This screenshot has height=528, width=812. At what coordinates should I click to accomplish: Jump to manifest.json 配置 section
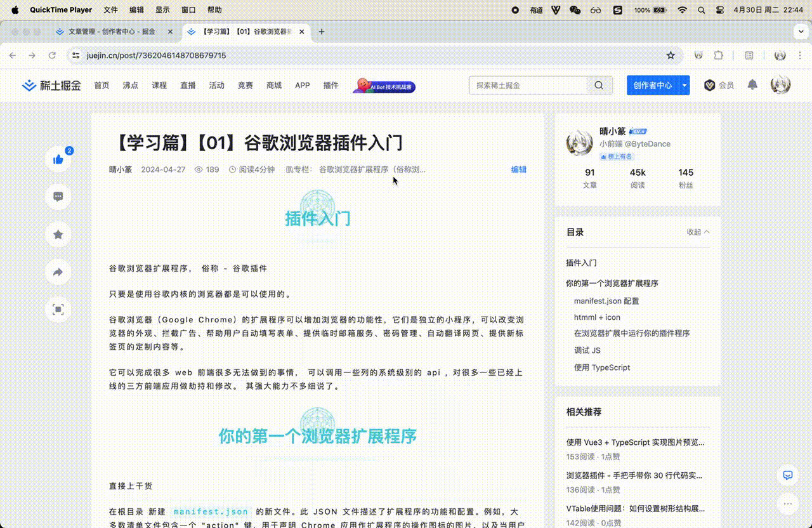click(x=606, y=301)
